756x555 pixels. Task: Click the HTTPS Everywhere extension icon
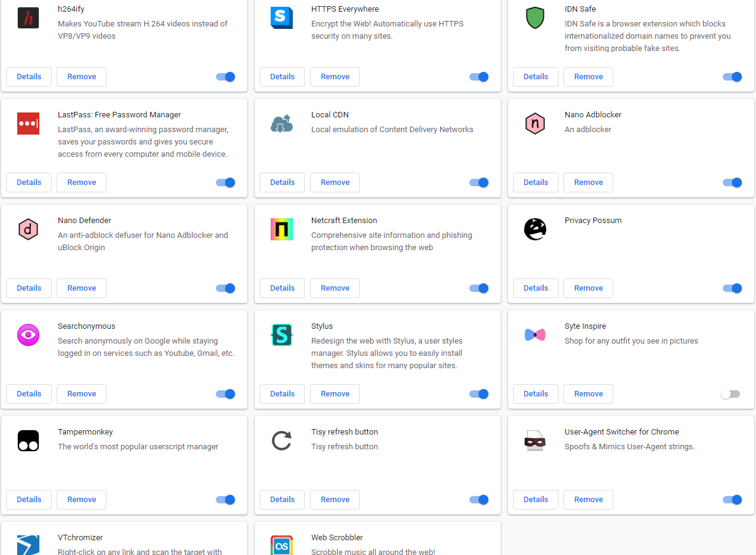(x=282, y=18)
